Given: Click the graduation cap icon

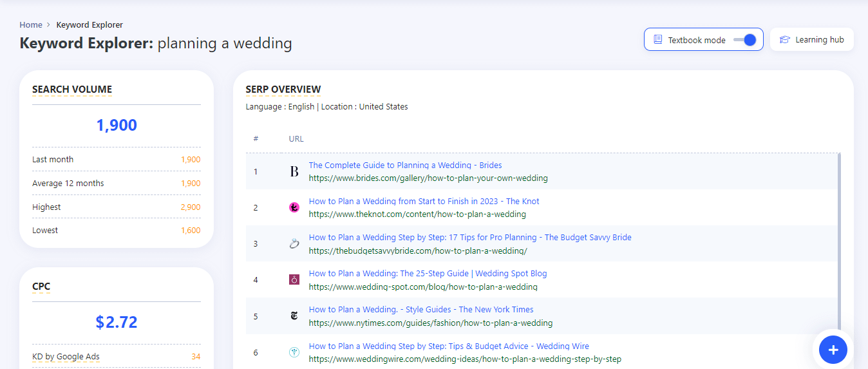Looking at the screenshot, I should tap(784, 40).
